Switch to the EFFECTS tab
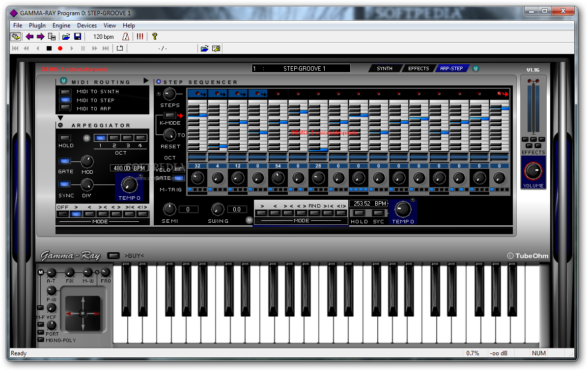The width and height of the screenshot is (588, 371). 419,69
